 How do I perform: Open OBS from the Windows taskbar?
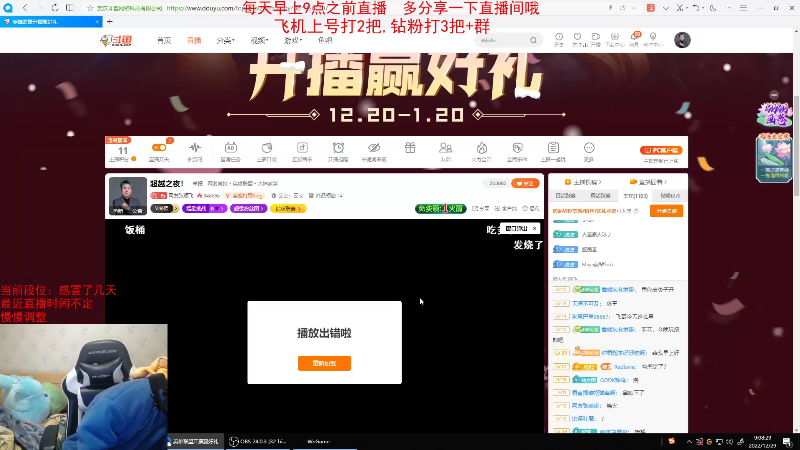click(x=259, y=441)
